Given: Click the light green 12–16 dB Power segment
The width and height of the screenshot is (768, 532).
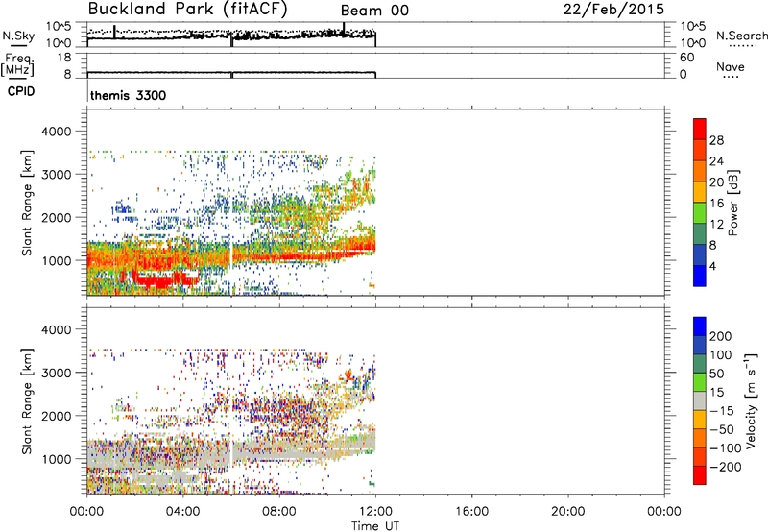Looking at the screenshot, I should pos(700,212).
